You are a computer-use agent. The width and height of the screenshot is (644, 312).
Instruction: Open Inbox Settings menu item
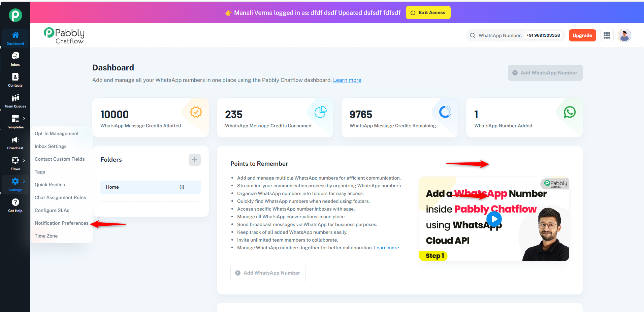click(x=51, y=146)
